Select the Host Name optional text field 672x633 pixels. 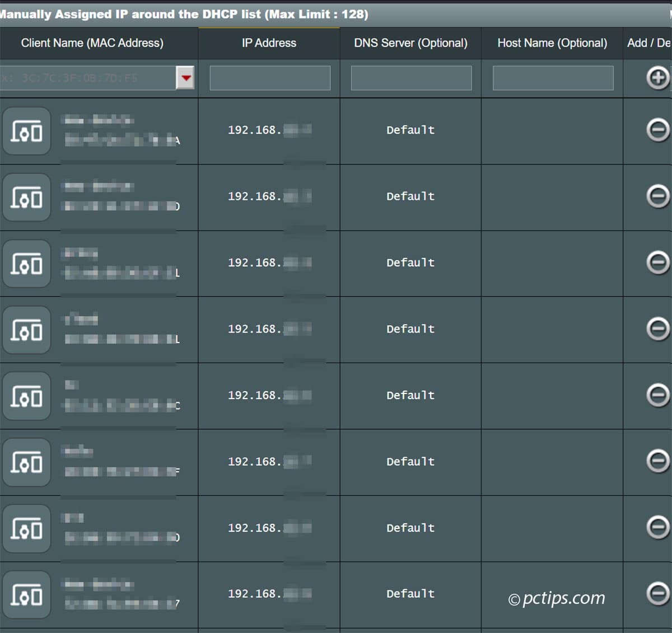(x=553, y=78)
